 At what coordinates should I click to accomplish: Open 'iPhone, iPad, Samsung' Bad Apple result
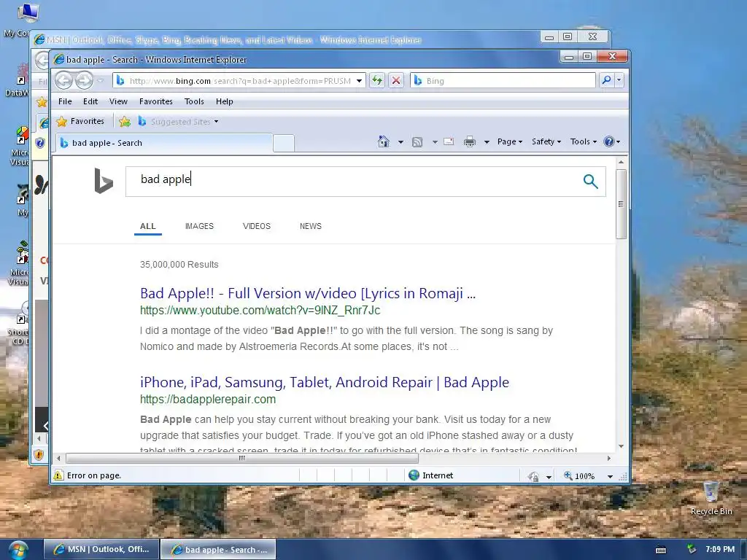click(325, 382)
